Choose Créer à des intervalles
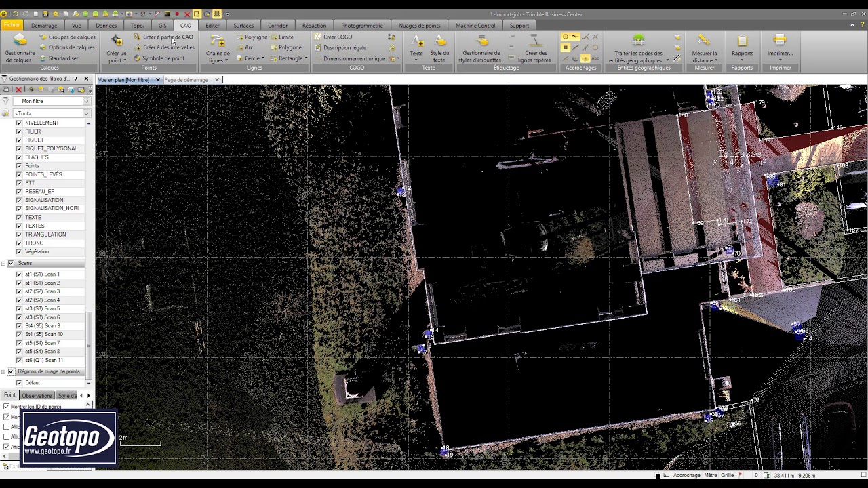The height and width of the screenshot is (488, 868). (x=163, y=47)
